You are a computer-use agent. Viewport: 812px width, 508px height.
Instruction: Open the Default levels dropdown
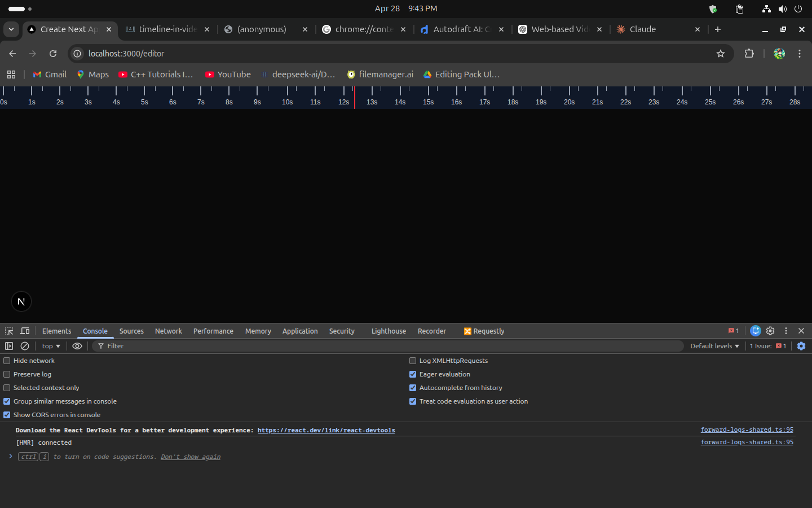pos(714,346)
